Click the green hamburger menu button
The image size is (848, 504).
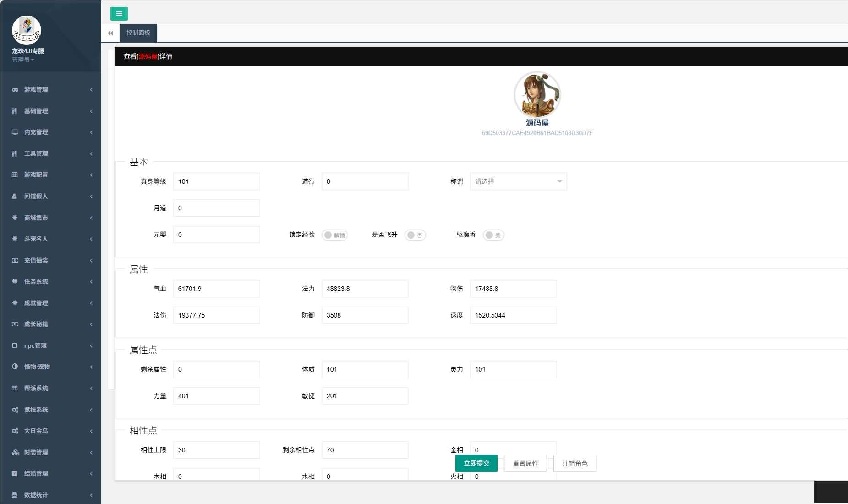[119, 14]
